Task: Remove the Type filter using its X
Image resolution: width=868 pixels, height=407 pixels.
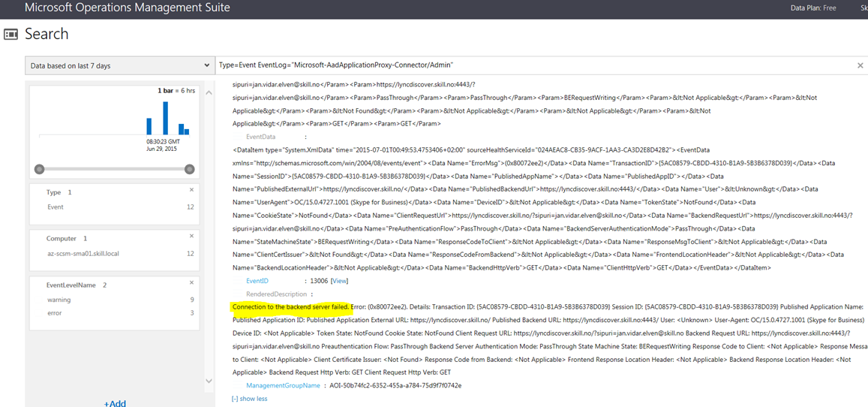Action: 191,189
